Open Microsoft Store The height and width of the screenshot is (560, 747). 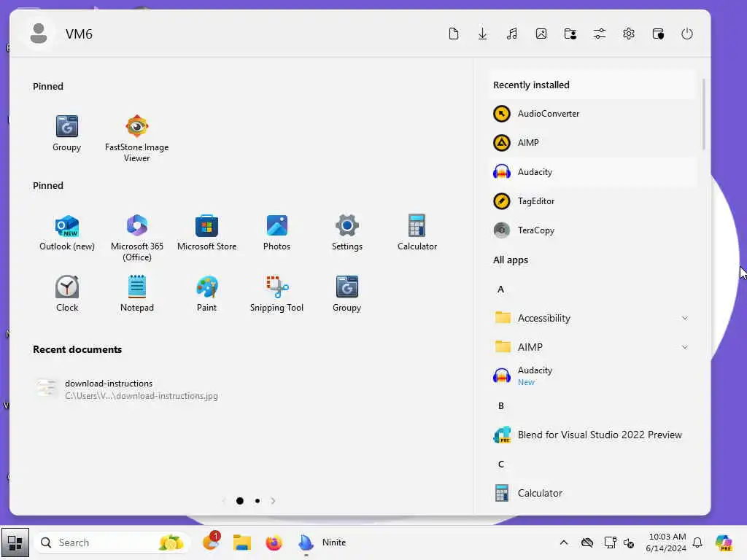pyautogui.click(x=206, y=233)
